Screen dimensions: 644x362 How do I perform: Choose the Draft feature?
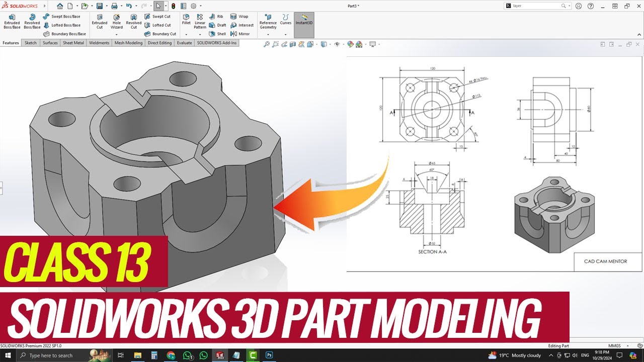pos(218,25)
